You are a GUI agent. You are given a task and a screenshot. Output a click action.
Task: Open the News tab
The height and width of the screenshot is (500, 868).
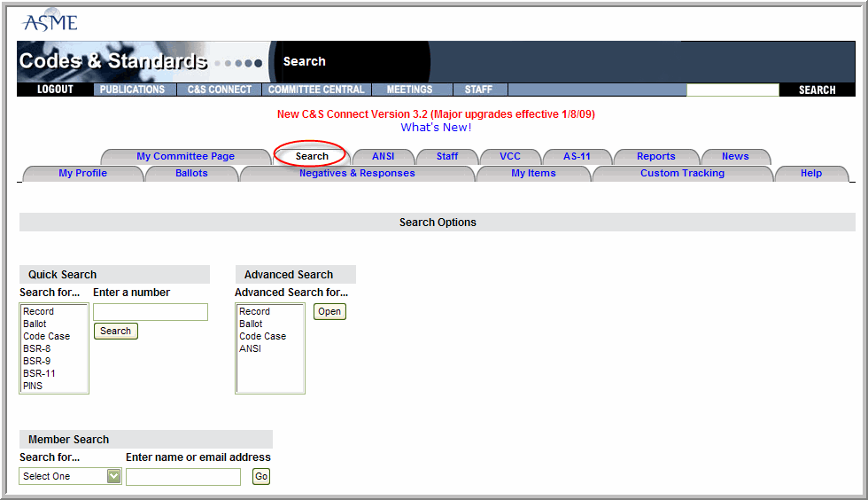[735, 156]
